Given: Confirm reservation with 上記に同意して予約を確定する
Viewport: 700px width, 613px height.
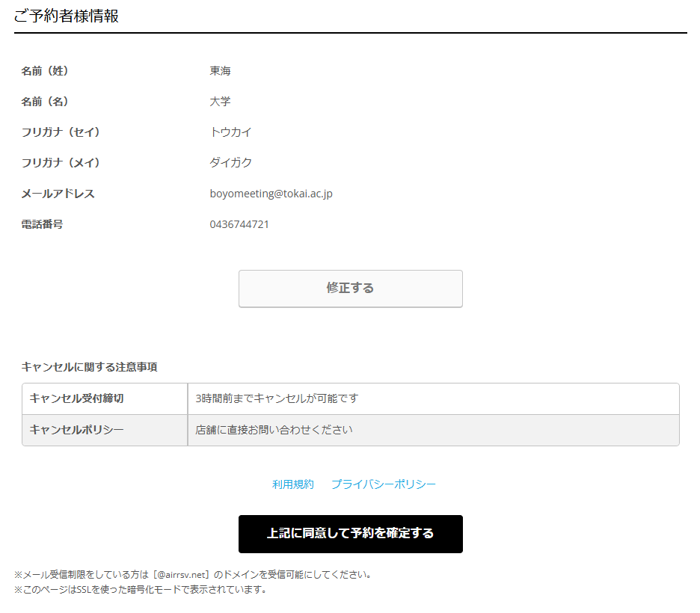Looking at the screenshot, I should [x=350, y=534].
